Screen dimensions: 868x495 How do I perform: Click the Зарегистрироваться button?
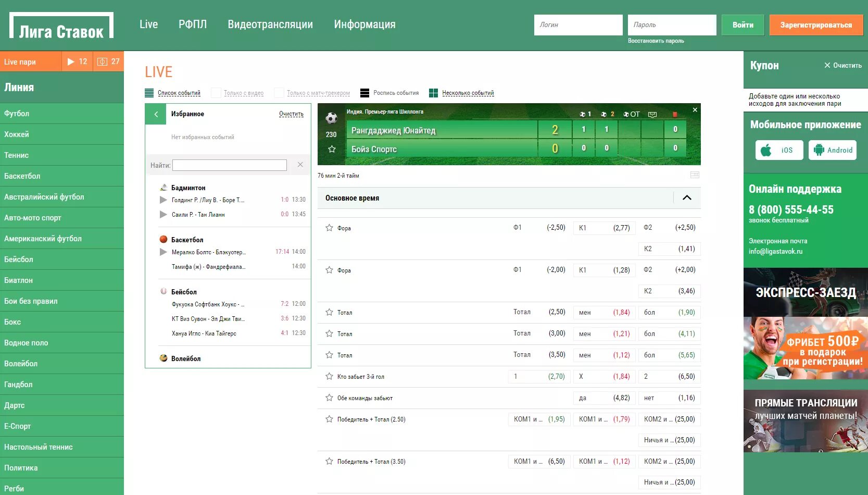click(816, 25)
